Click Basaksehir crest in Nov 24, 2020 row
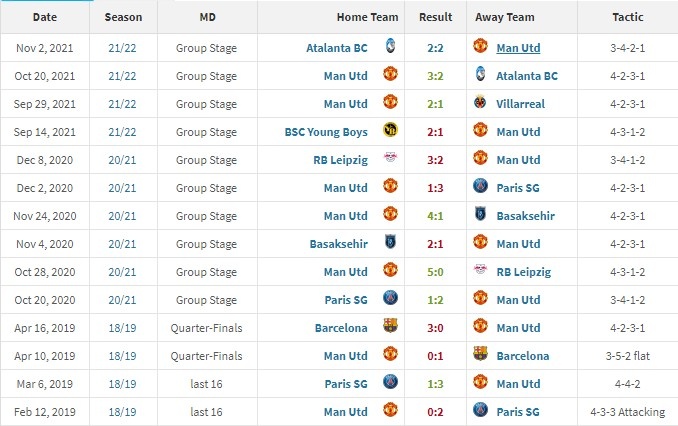The height and width of the screenshot is (426, 678). click(x=480, y=214)
